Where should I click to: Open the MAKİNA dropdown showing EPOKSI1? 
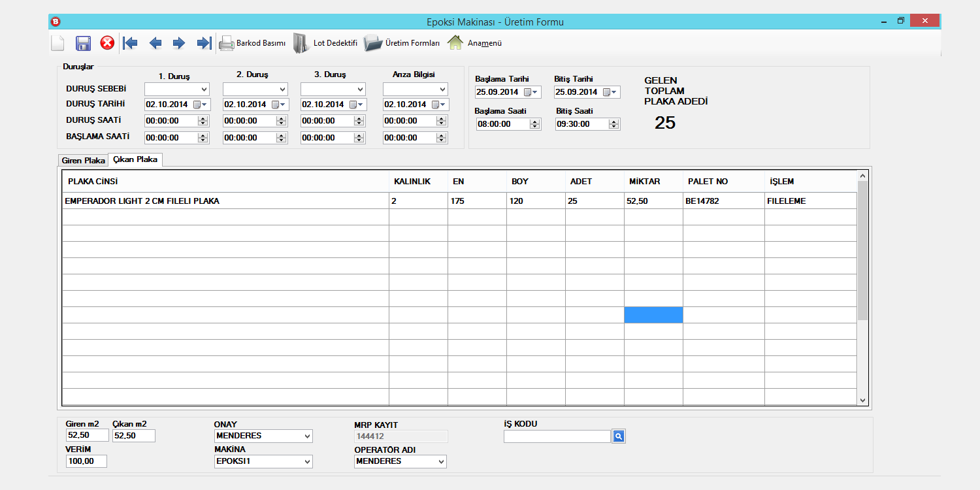[x=307, y=462]
